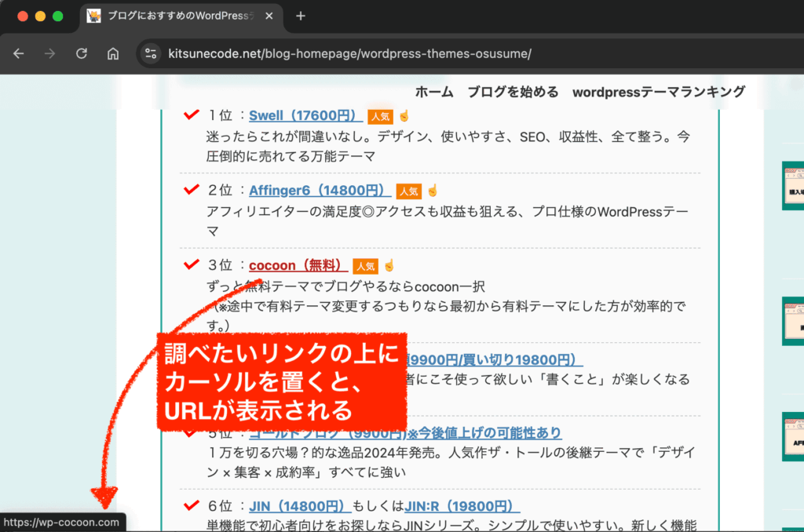Click the pointing finger emoji after Swell

pyautogui.click(x=404, y=116)
